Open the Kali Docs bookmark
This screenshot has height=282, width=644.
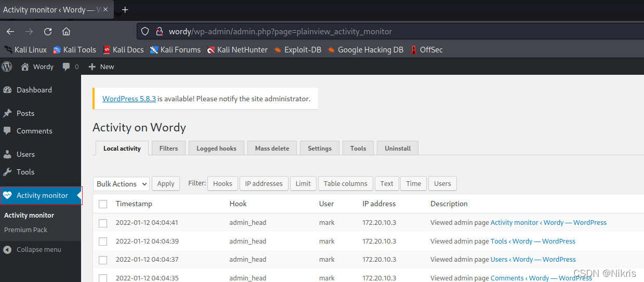[x=123, y=50]
